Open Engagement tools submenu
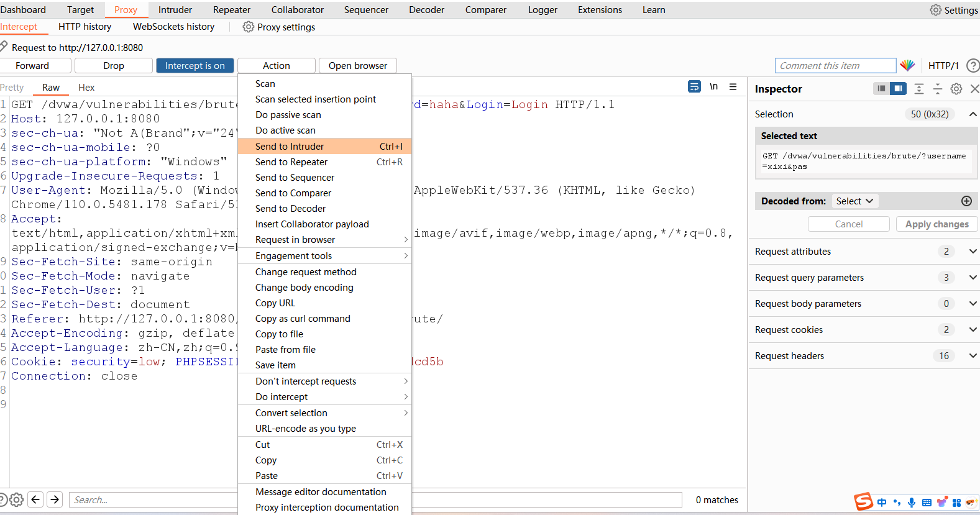This screenshot has height=515, width=980. pos(324,255)
